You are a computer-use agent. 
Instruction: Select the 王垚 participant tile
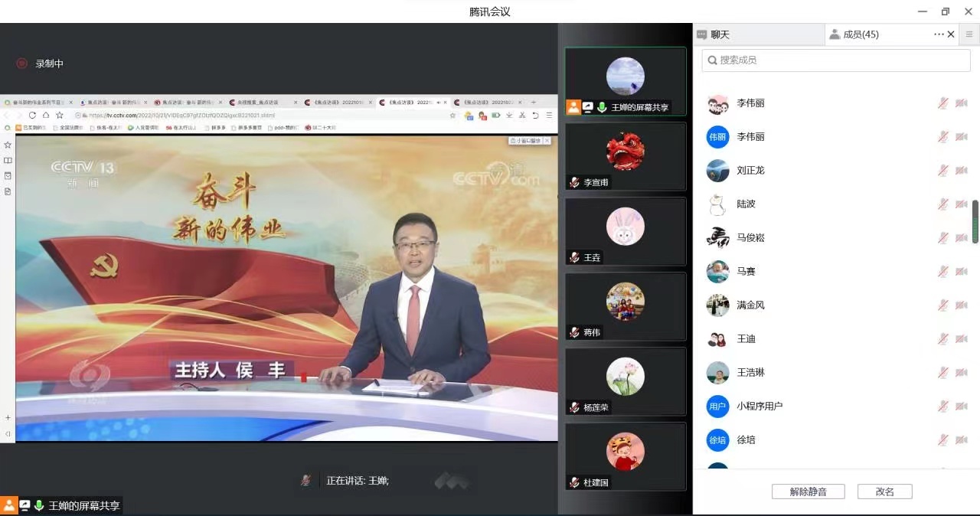626,231
